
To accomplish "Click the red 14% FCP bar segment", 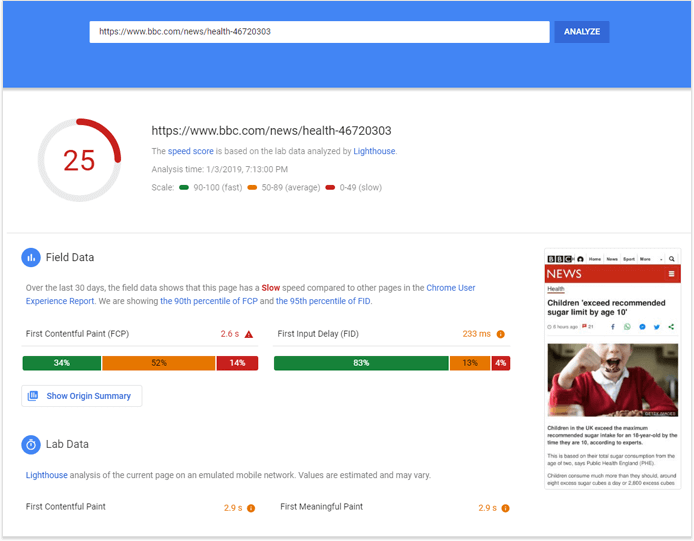I will (x=237, y=363).
